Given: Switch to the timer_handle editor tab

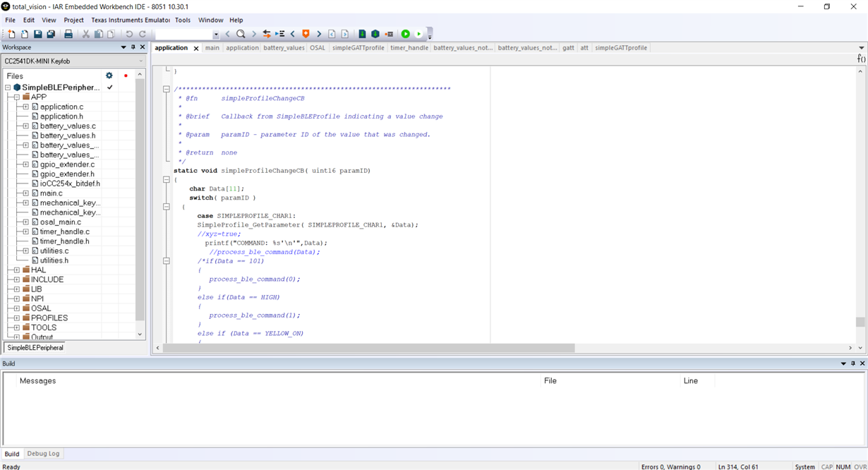Looking at the screenshot, I should point(409,48).
